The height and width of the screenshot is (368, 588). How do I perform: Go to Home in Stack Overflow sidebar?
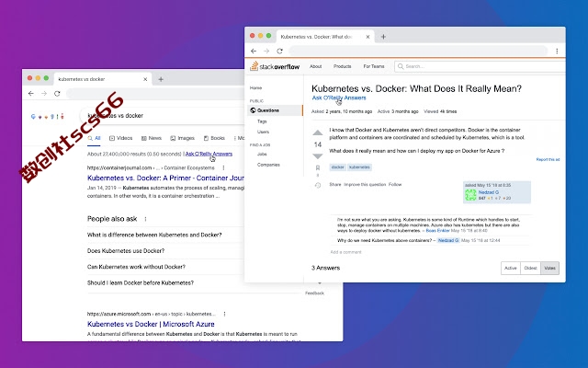tap(255, 88)
